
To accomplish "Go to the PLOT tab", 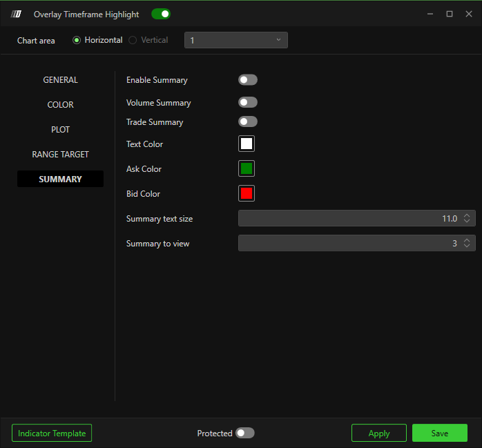I will point(61,130).
